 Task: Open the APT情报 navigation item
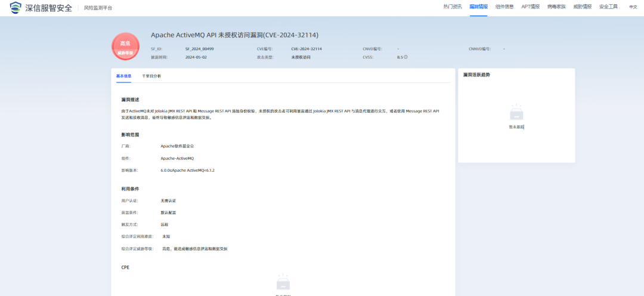(x=531, y=7)
